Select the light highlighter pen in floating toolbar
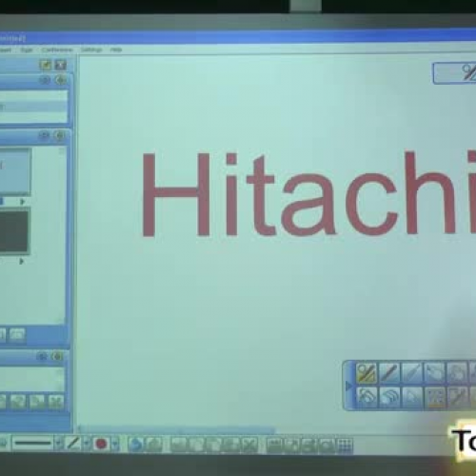The width and height of the screenshot is (476, 476). coord(412,372)
